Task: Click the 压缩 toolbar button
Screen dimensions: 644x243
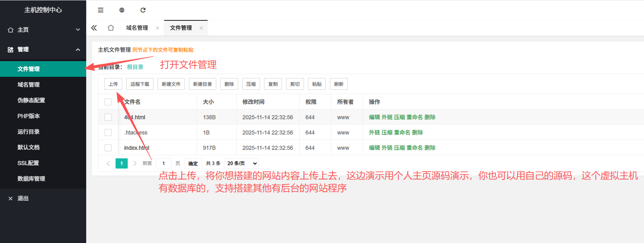Action: 251,84
